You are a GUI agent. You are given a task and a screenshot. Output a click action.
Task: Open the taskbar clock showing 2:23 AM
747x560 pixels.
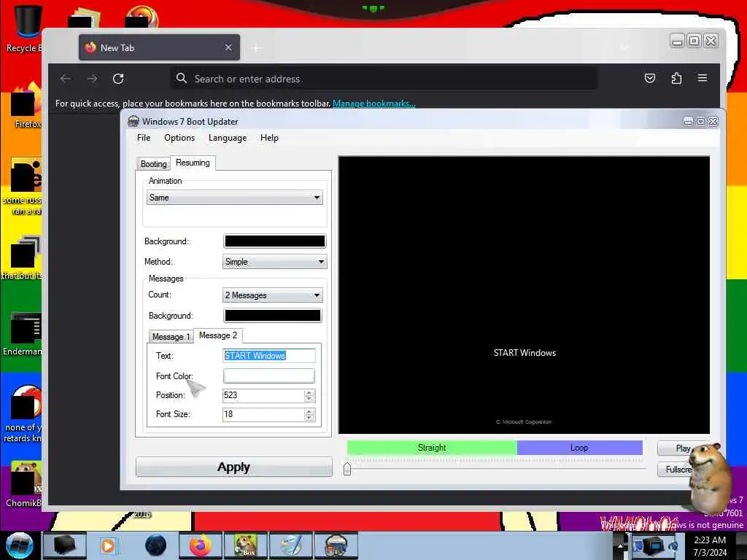(710, 546)
